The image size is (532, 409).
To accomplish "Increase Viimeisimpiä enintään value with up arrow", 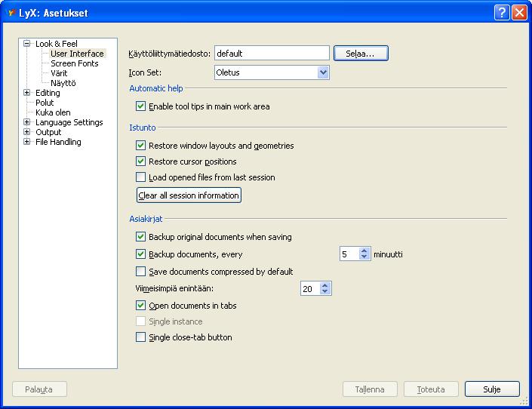I will tap(325, 285).
